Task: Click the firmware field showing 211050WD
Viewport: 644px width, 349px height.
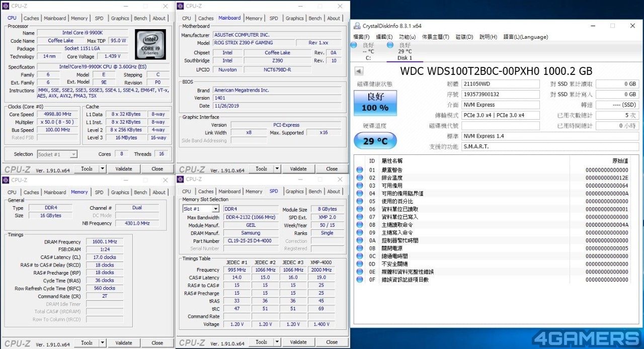Action: tap(501, 84)
